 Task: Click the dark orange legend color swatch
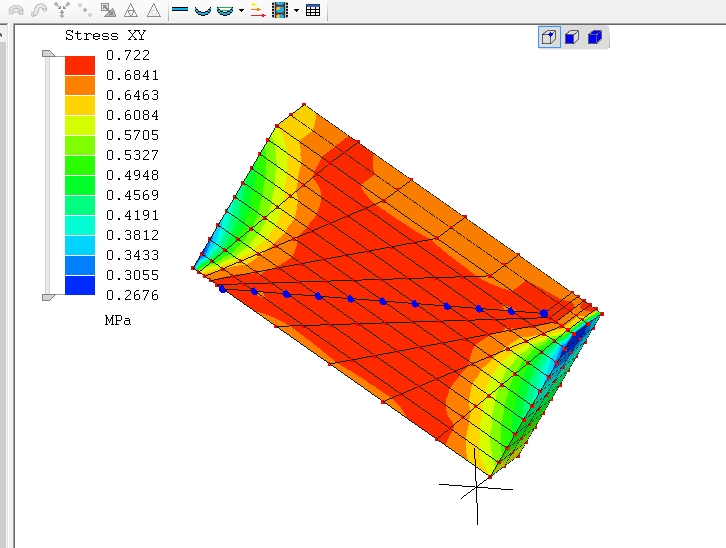(x=80, y=86)
